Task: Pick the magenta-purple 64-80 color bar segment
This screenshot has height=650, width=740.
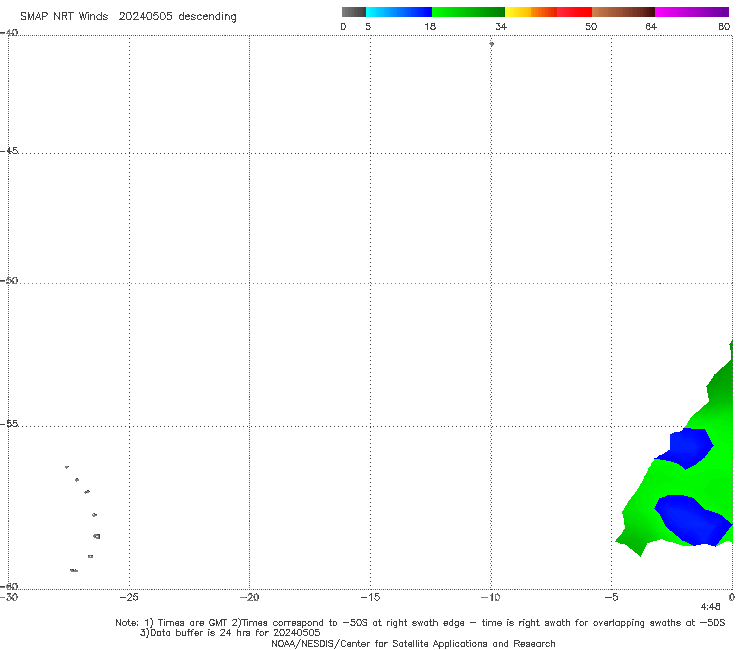Action: (x=692, y=12)
